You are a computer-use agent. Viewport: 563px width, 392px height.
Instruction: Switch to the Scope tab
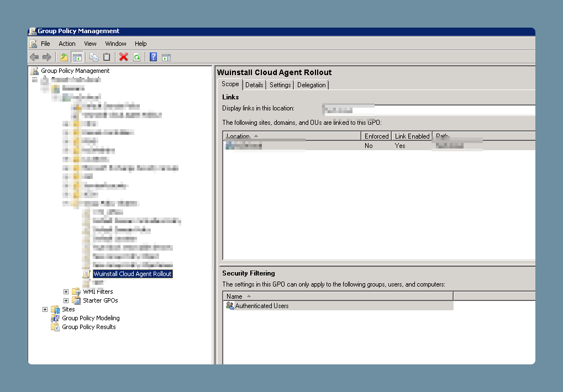(230, 84)
